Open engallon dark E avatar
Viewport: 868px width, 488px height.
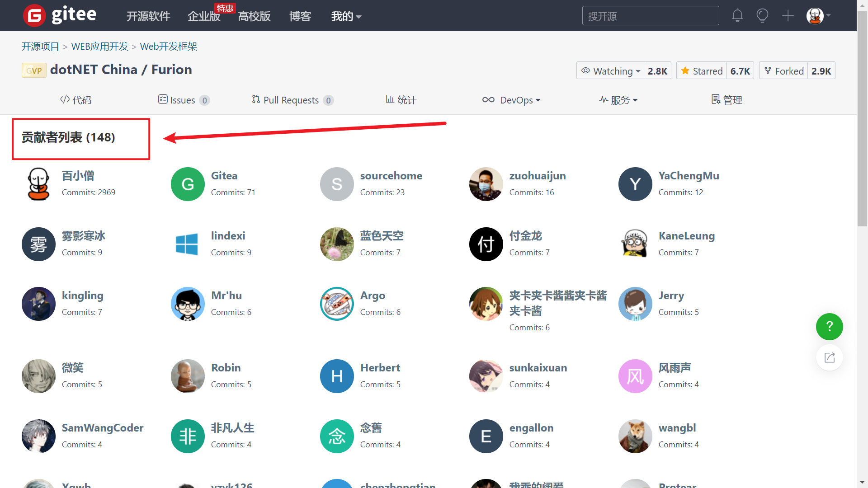coord(486,436)
